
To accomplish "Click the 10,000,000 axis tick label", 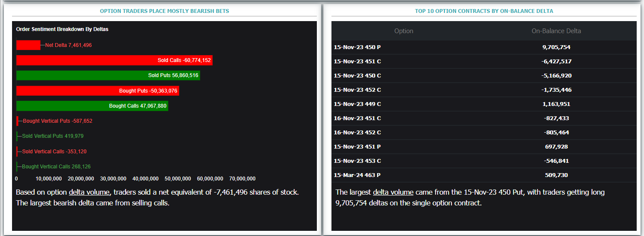I will pos(49,179).
